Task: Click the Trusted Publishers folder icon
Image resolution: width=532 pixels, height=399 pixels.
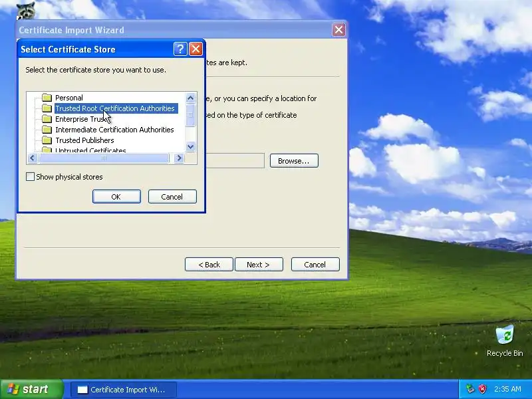Action: point(47,140)
